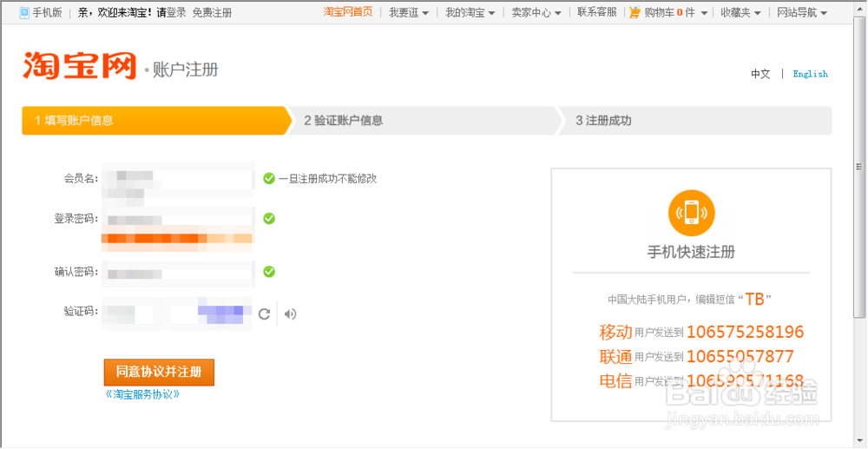
Task: Open the 网站导航 dropdown menu
Action: tap(802, 13)
